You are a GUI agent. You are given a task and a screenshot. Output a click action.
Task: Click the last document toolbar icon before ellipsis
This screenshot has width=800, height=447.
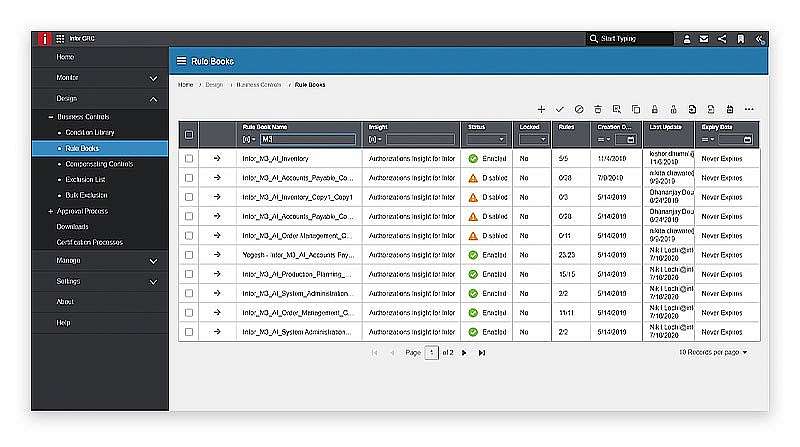tap(730, 109)
